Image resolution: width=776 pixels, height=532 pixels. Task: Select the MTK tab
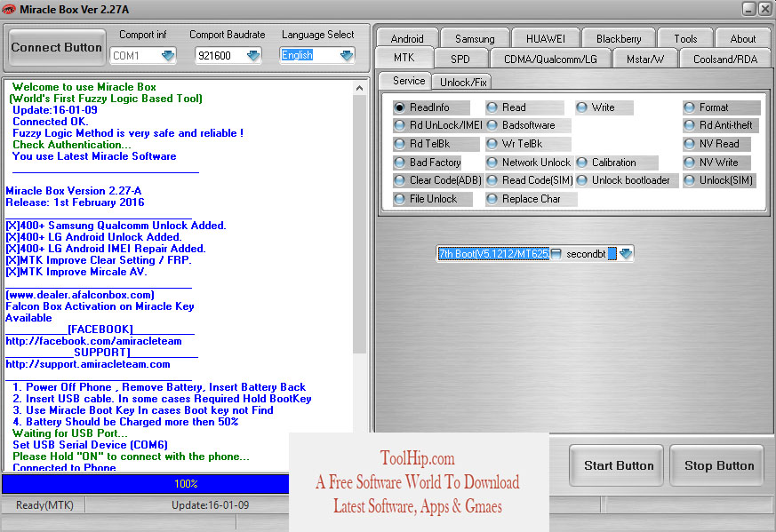tap(404, 58)
